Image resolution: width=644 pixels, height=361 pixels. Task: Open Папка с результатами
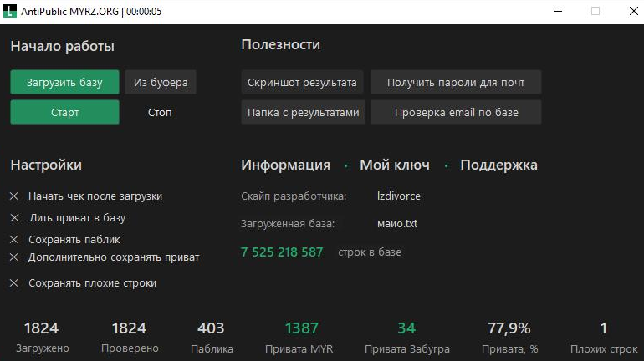303,112
